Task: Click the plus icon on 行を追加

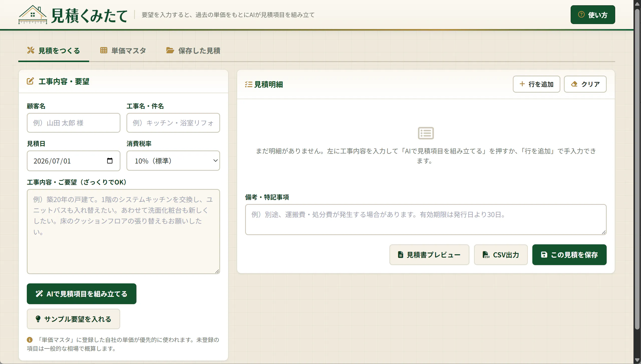Action: tap(522, 84)
